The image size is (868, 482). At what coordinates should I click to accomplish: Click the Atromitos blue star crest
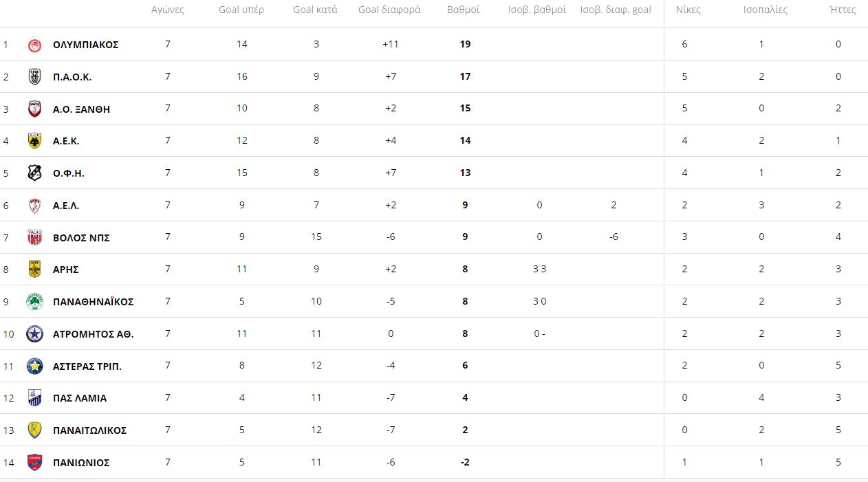click(34, 334)
